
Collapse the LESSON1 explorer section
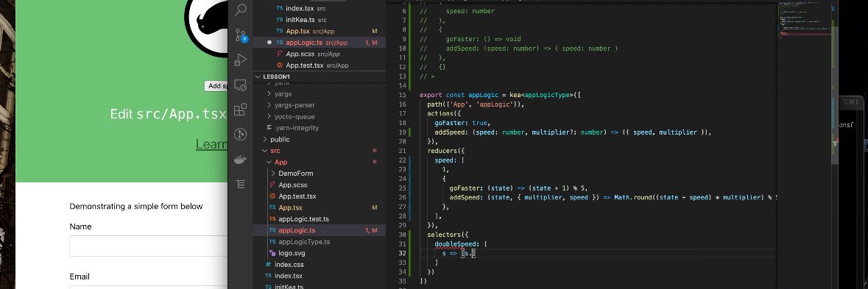pyautogui.click(x=319, y=76)
